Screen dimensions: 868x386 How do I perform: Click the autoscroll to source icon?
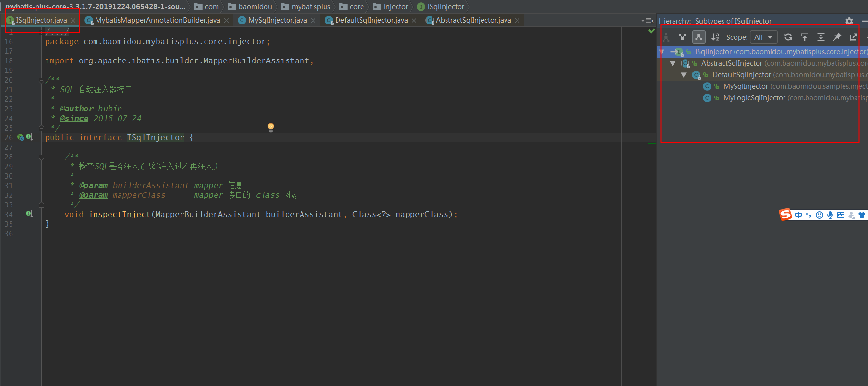point(805,37)
